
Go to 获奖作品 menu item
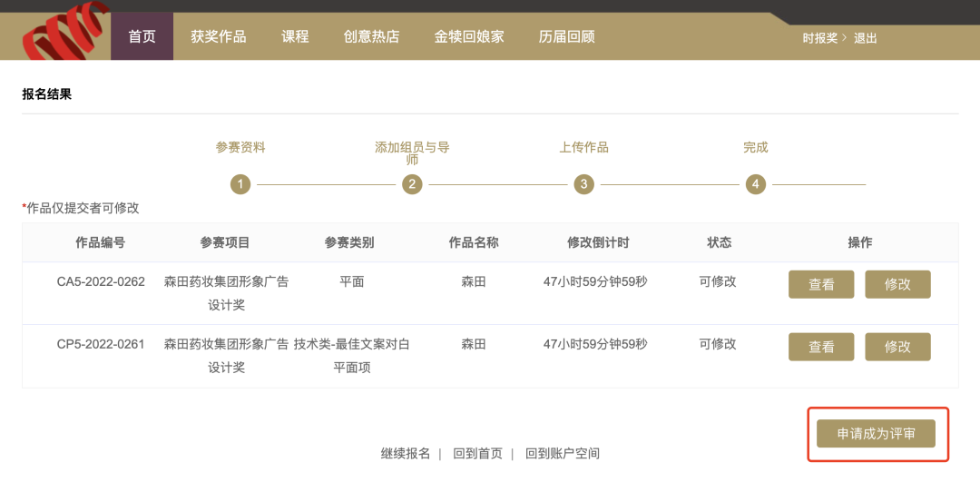click(x=218, y=36)
